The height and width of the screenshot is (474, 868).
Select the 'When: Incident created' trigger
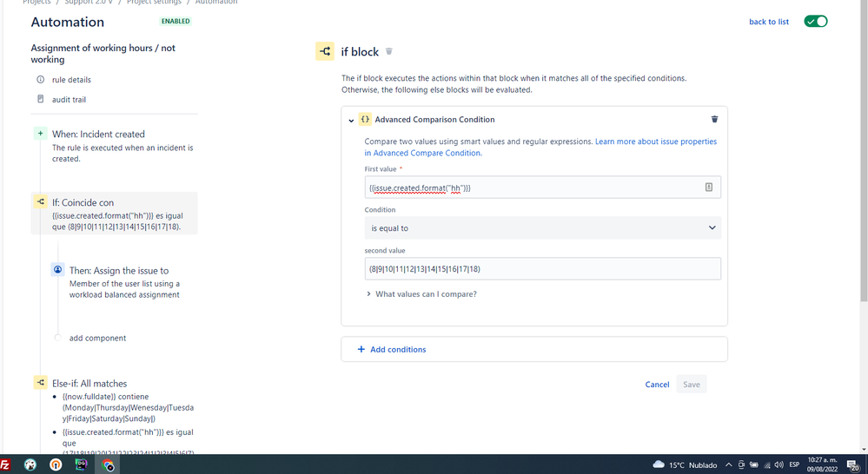[115, 146]
